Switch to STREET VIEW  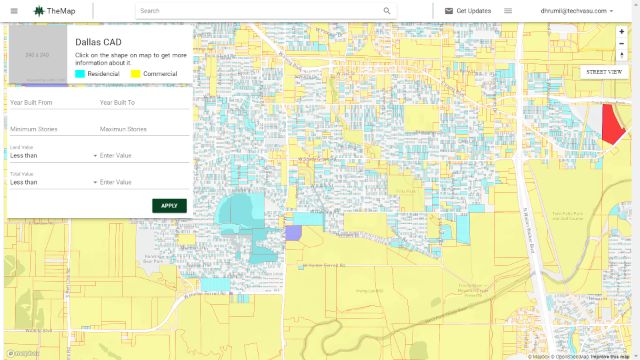(x=604, y=72)
